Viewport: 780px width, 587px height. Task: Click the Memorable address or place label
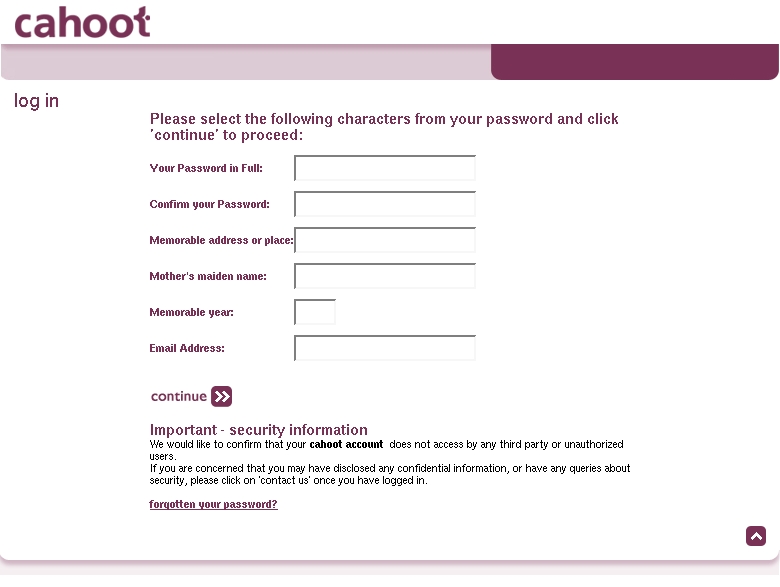pyautogui.click(x=221, y=240)
